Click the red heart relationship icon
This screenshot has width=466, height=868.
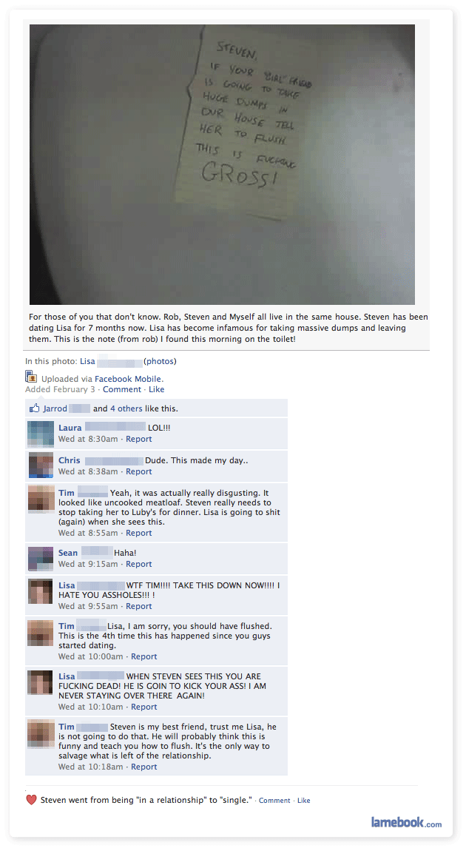pyautogui.click(x=32, y=800)
